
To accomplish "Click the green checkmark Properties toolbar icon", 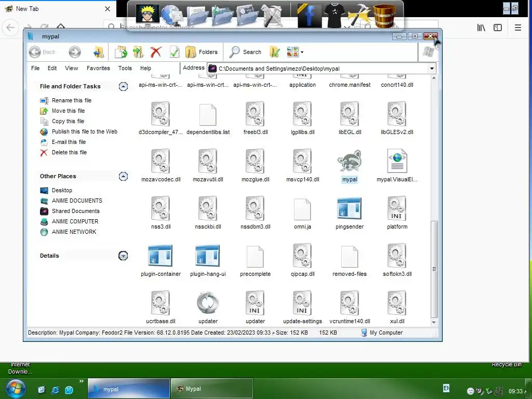I will pyautogui.click(x=174, y=52).
